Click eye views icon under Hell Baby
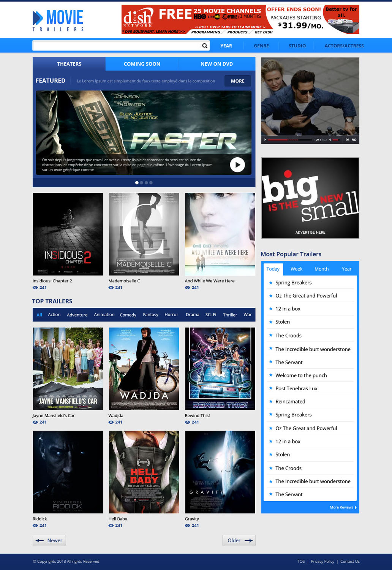 coord(111,526)
